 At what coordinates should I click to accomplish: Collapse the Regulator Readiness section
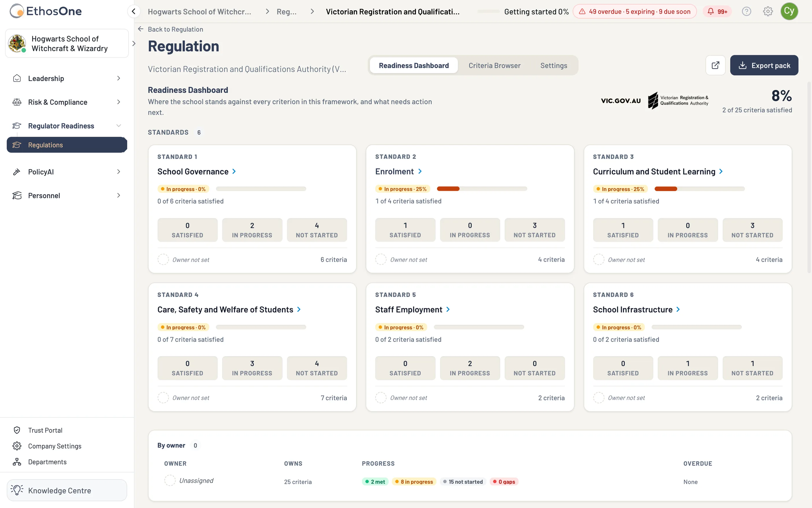click(x=118, y=126)
